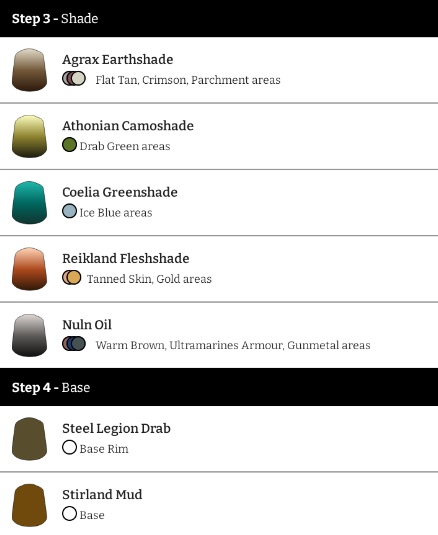Open the Nuln Oil paint name
This screenshot has width=438, height=535.
coord(87,324)
